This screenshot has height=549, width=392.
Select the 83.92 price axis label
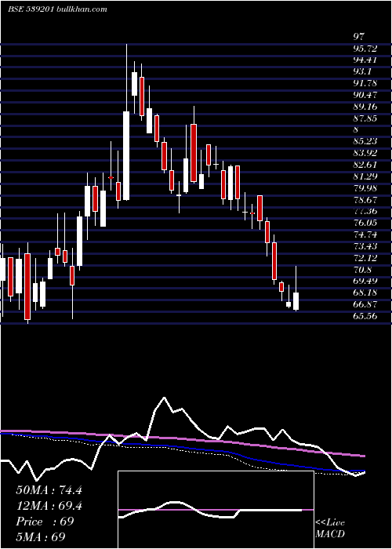click(x=365, y=153)
